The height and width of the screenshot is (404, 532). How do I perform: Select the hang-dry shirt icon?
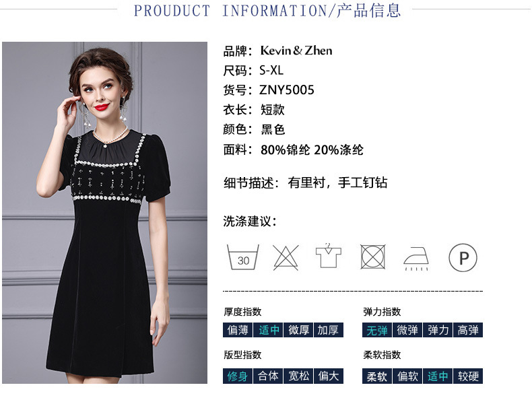point(329,255)
